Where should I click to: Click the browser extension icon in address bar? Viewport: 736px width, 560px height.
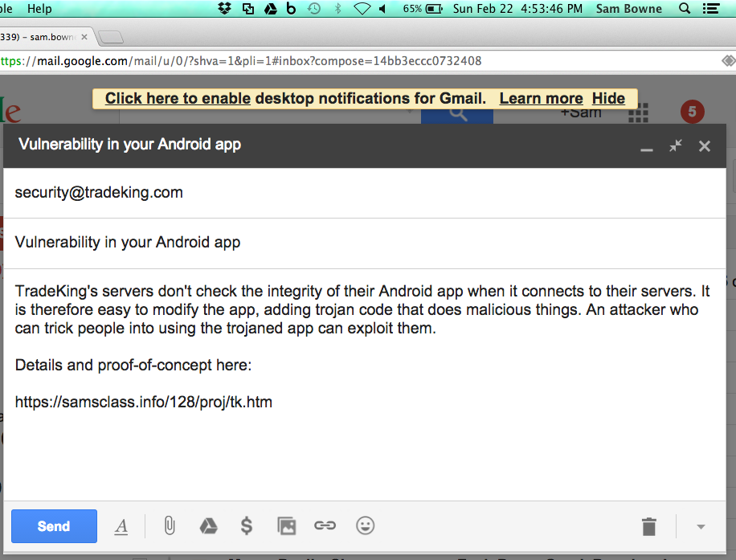729,61
